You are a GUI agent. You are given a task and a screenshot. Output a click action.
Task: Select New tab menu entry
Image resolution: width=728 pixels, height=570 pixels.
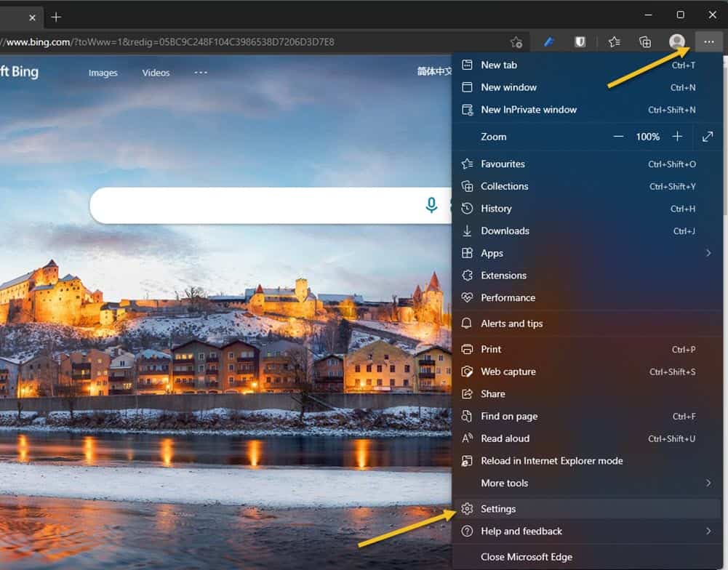coord(587,65)
